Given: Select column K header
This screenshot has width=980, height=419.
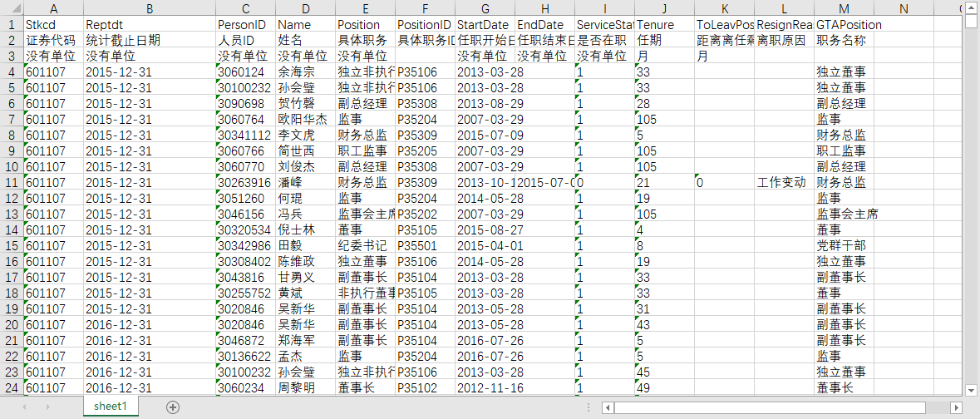Looking at the screenshot, I should 724,8.
